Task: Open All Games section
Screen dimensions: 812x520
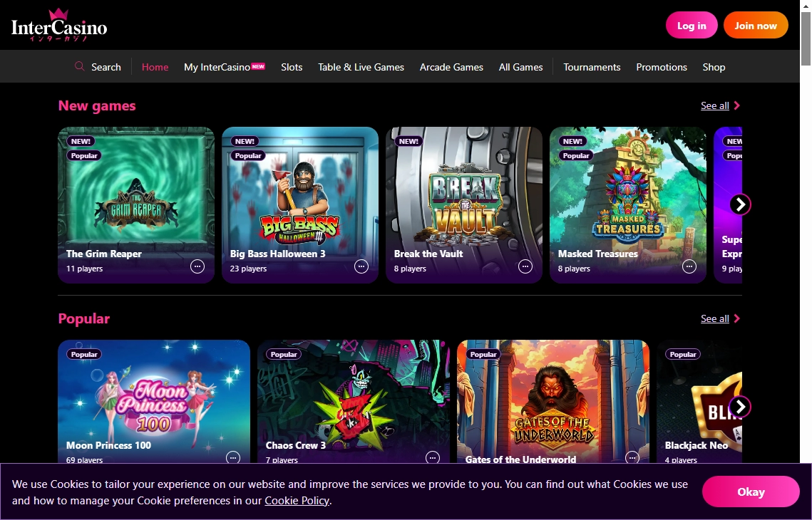Action: click(520, 67)
